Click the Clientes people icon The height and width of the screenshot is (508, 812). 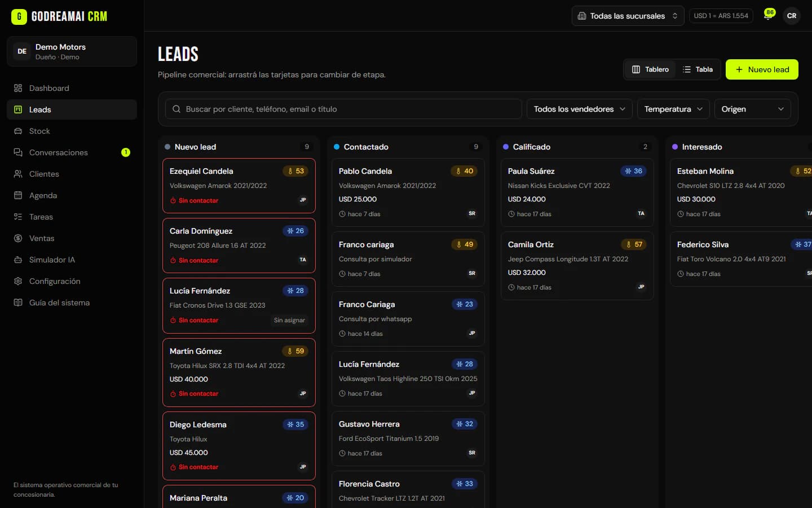pyautogui.click(x=18, y=174)
